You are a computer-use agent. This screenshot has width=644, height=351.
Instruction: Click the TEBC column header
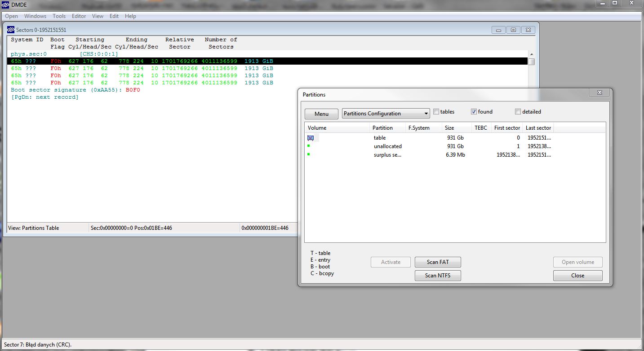(481, 128)
